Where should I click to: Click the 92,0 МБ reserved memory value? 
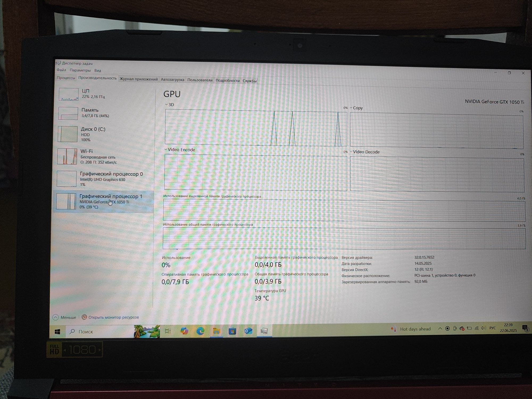tap(421, 281)
